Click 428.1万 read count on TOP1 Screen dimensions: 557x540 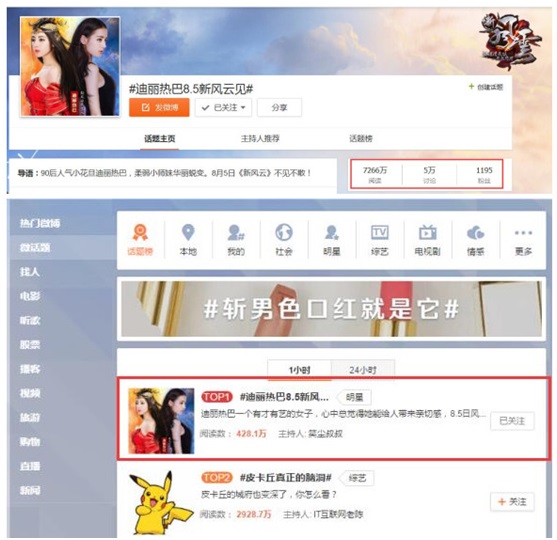point(251,434)
